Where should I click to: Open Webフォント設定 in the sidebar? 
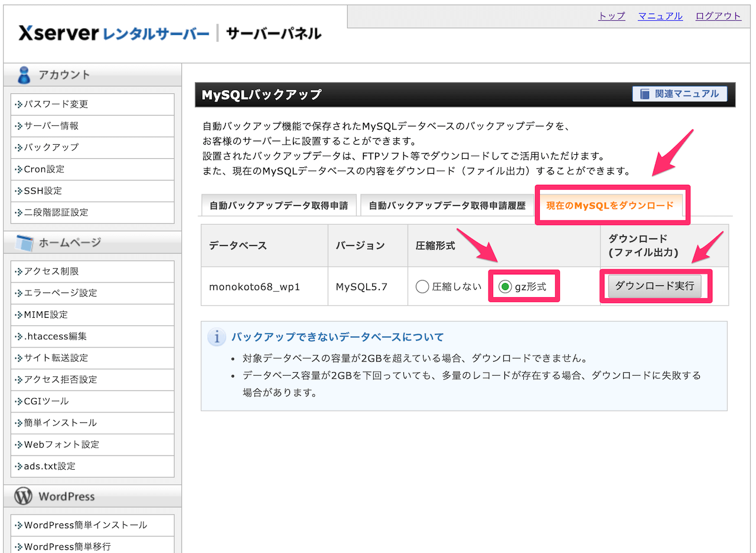(93, 444)
